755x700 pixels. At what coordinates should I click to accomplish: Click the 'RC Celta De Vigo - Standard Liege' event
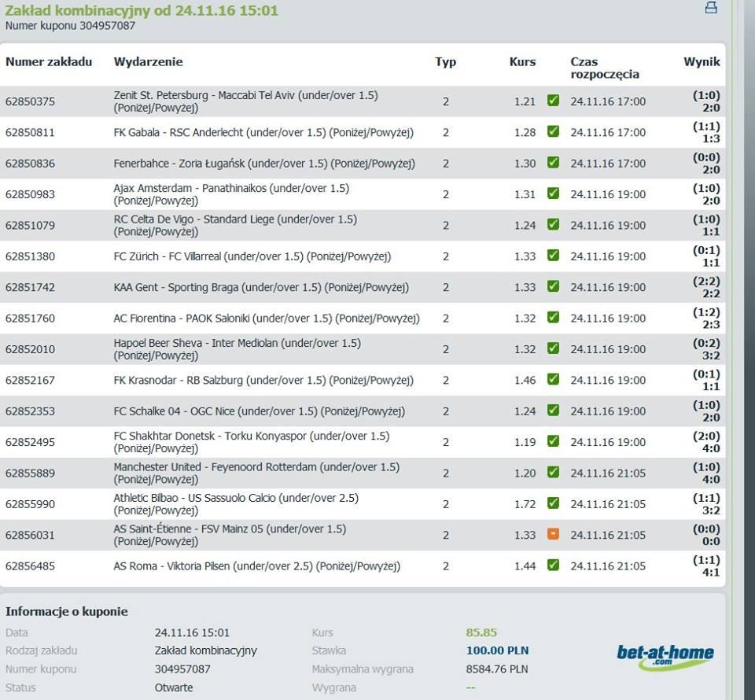tap(235, 225)
